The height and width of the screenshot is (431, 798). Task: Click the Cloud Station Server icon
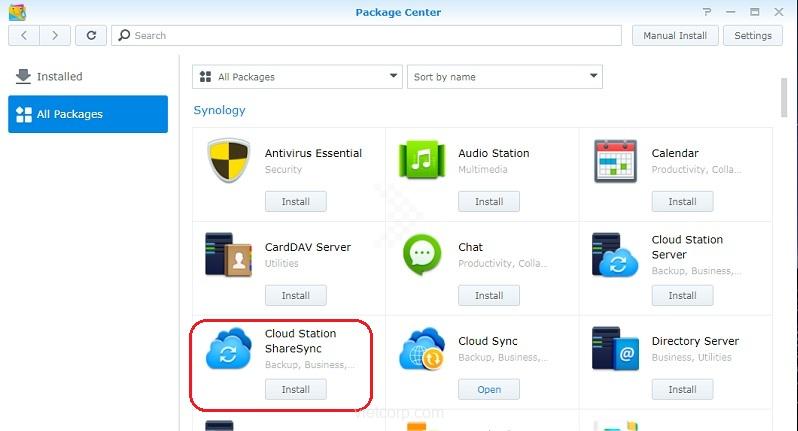(615, 256)
